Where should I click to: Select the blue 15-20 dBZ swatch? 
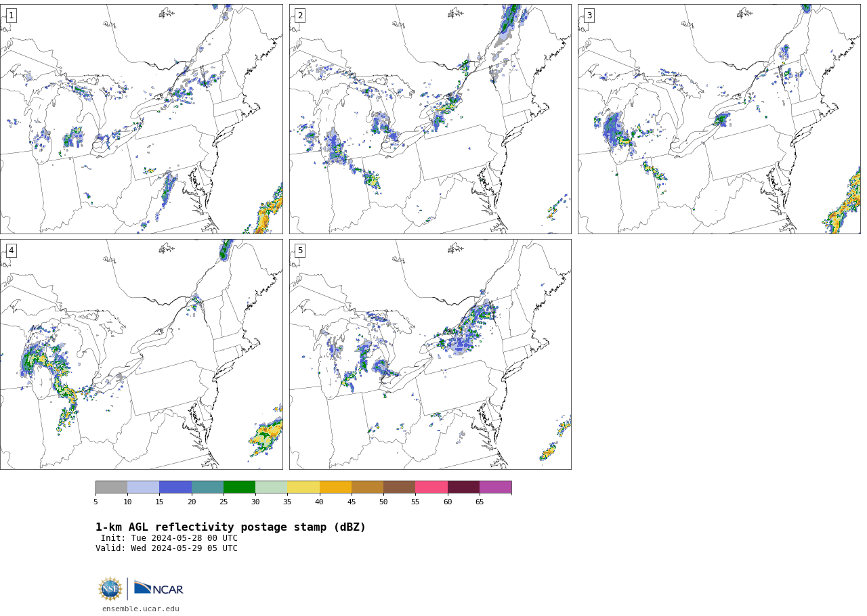[175, 487]
